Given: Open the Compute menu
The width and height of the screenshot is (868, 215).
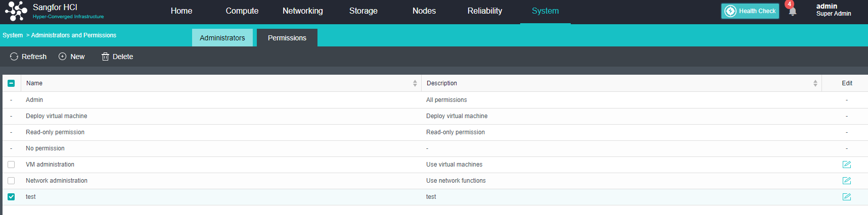Looking at the screenshot, I should tap(242, 11).
